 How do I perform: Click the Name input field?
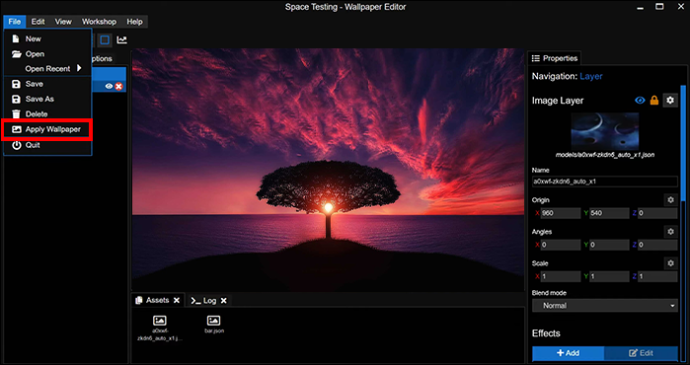pyautogui.click(x=605, y=181)
